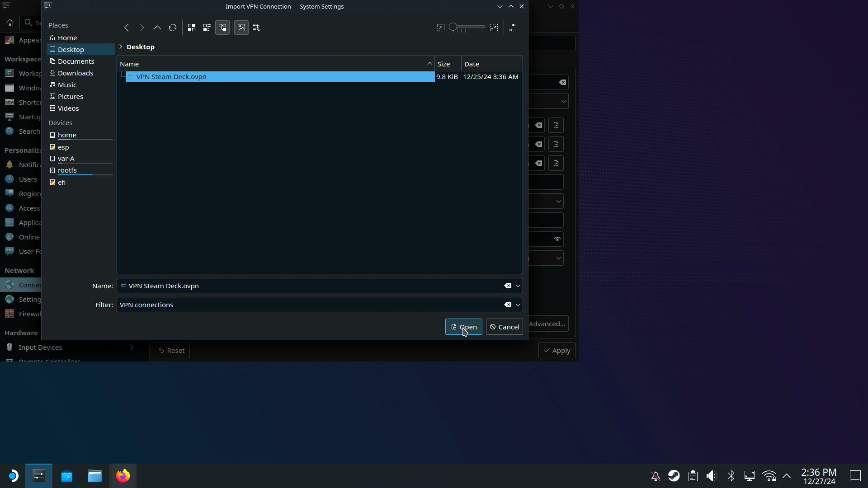Click the Advanced... button behind the dialog
This screenshot has height=488, width=868.
(x=547, y=324)
